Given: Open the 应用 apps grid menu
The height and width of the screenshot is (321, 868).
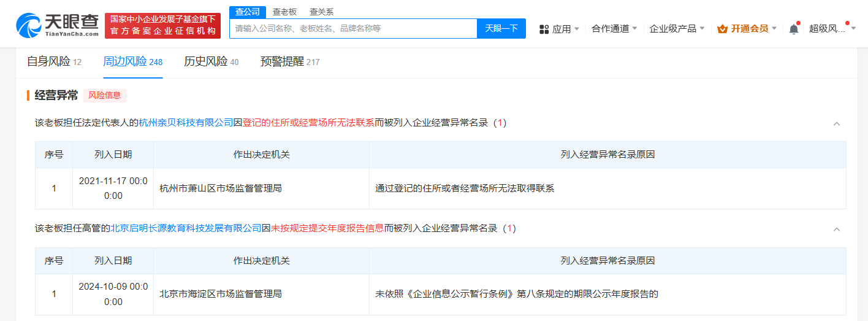Looking at the screenshot, I should point(559,29).
